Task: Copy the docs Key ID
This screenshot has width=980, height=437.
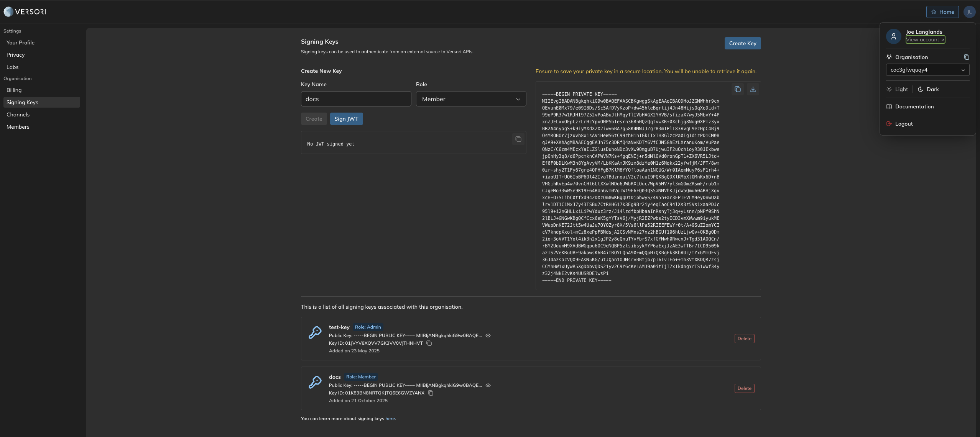Action: click(431, 393)
